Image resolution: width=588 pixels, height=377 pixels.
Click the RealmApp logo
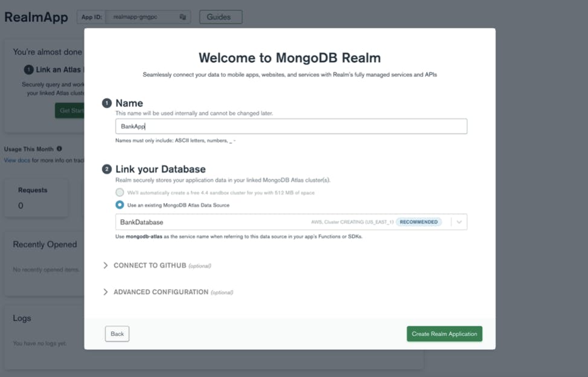tap(36, 17)
